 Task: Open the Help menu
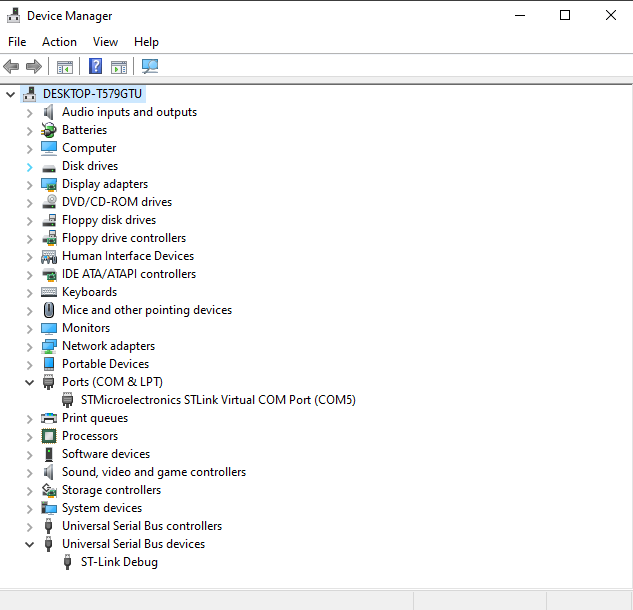(146, 42)
